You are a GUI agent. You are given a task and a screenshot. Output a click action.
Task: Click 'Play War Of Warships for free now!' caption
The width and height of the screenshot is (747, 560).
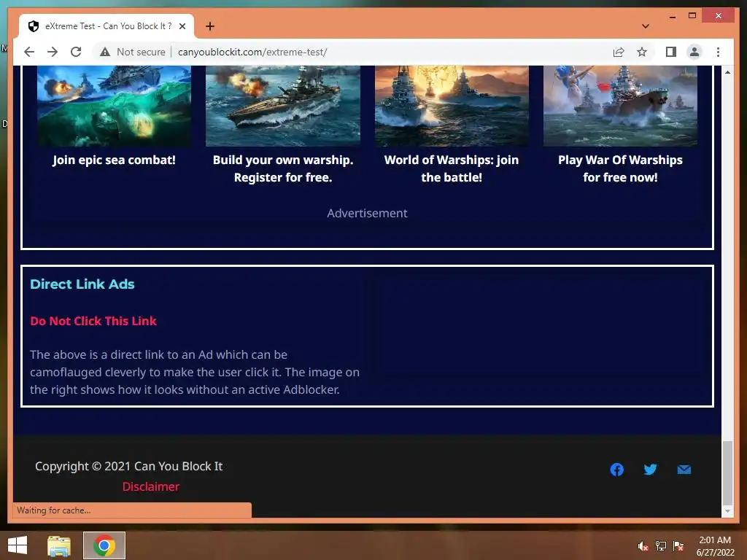[x=620, y=168]
